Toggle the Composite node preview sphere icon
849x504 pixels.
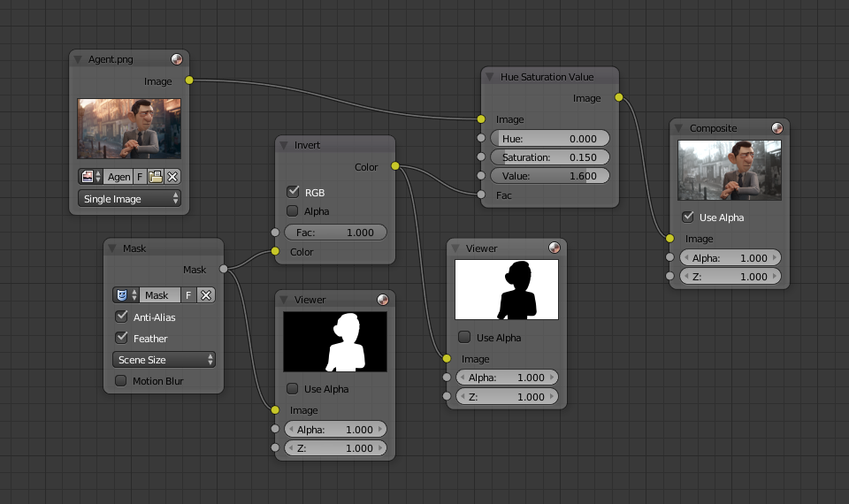[x=777, y=127]
